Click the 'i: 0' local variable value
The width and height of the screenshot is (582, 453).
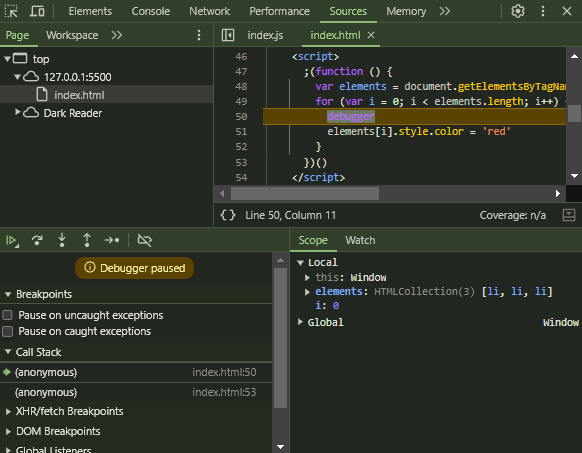pos(336,306)
